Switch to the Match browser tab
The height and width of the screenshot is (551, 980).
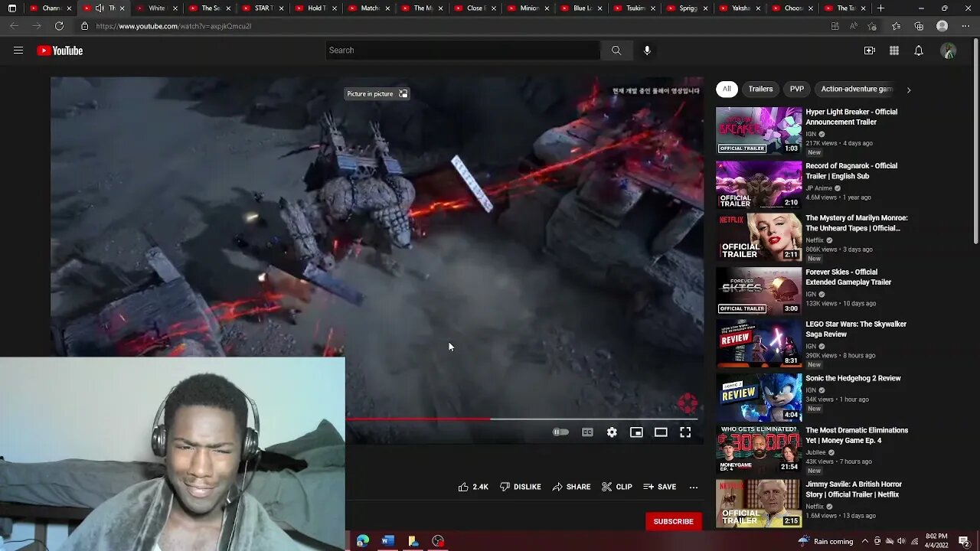point(369,8)
